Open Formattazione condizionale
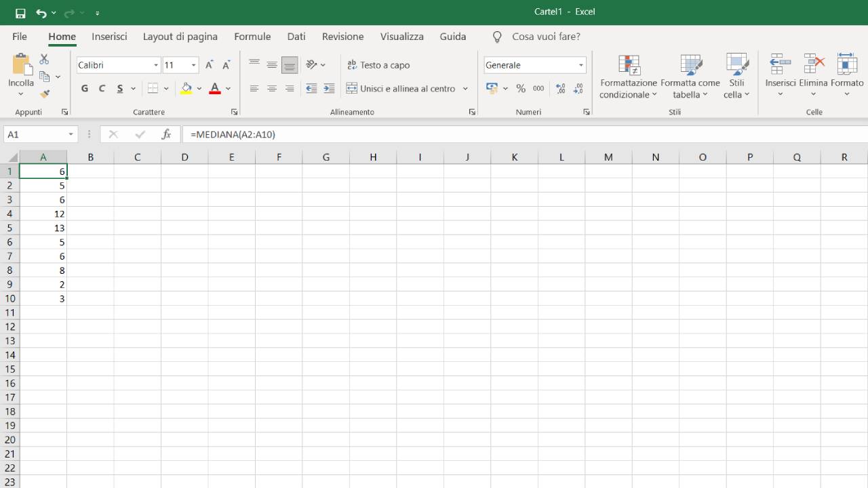868x488 pixels. tap(629, 77)
